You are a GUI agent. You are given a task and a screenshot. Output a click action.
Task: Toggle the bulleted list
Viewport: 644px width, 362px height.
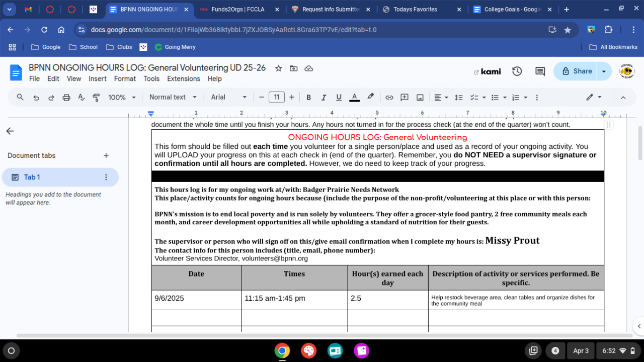(495, 98)
